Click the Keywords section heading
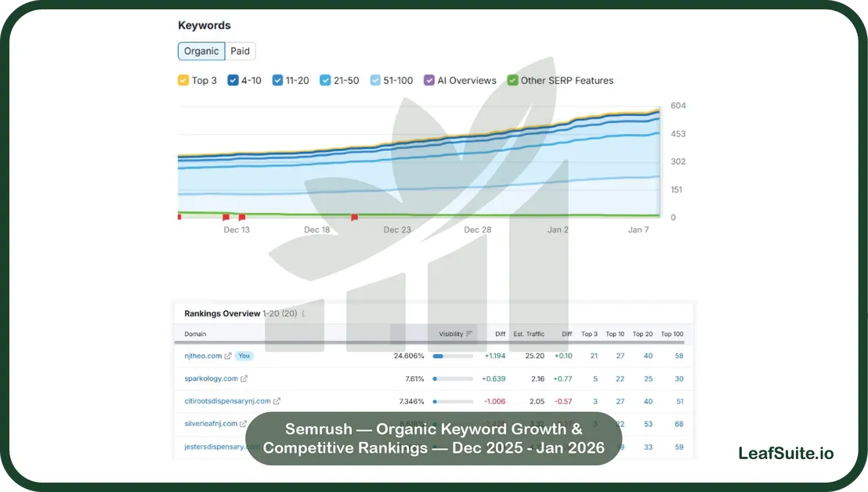This screenshot has width=868, height=492. [204, 25]
